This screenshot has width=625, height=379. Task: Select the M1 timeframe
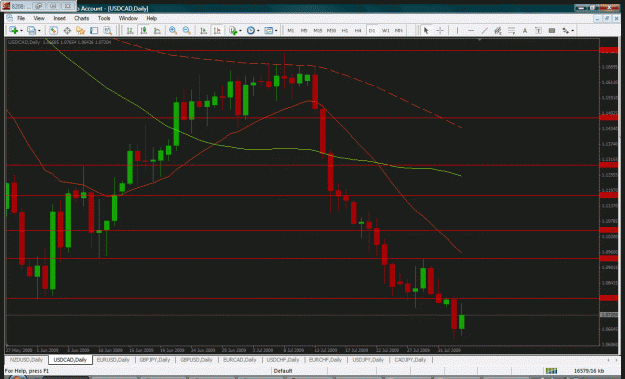pos(291,31)
